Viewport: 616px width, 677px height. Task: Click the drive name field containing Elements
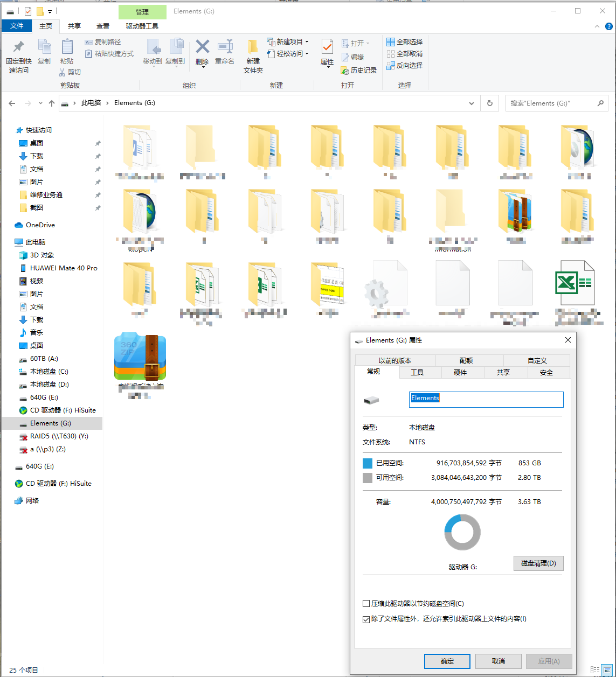click(x=486, y=399)
